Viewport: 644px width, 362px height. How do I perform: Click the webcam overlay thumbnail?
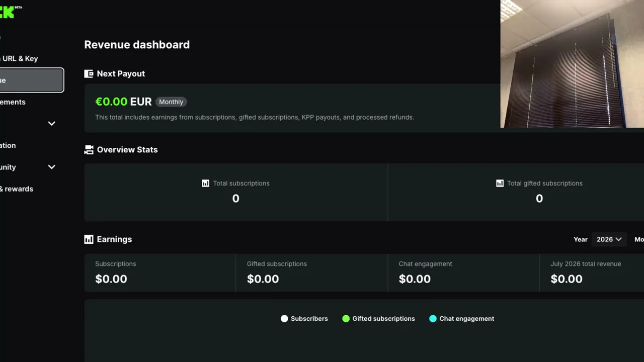point(572,64)
